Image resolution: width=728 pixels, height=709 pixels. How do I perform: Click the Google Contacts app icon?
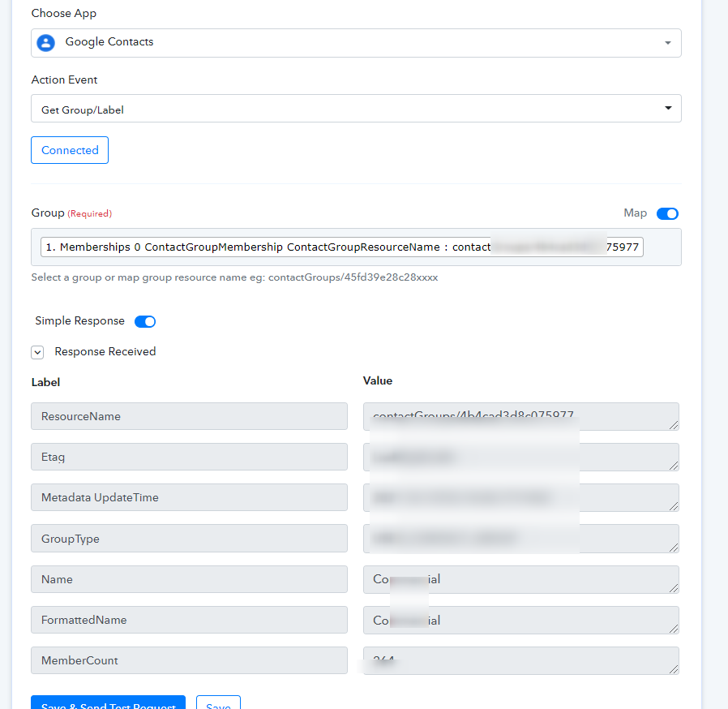pyautogui.click(x=46, y=43)
